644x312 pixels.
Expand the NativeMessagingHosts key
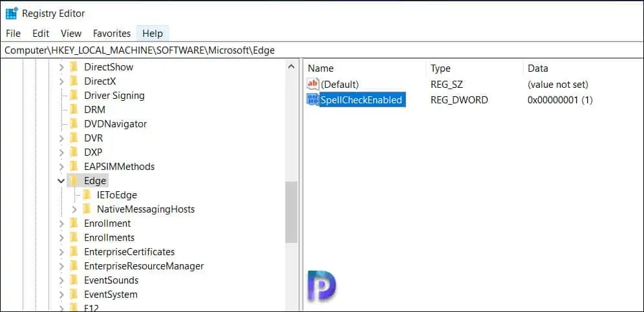coord(74,209)
